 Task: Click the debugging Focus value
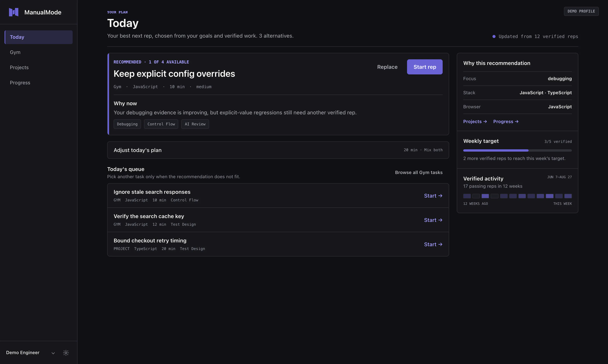560,78
